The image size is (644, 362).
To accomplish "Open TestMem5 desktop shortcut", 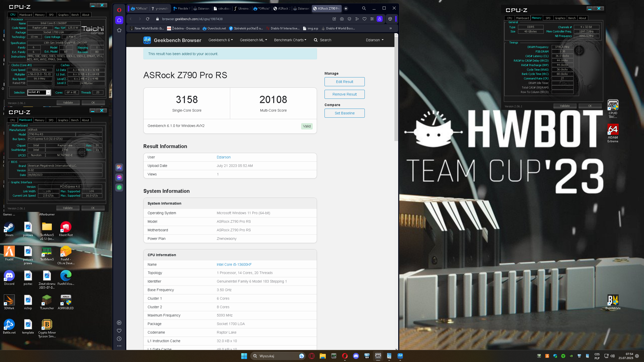I will coord(47,253).
